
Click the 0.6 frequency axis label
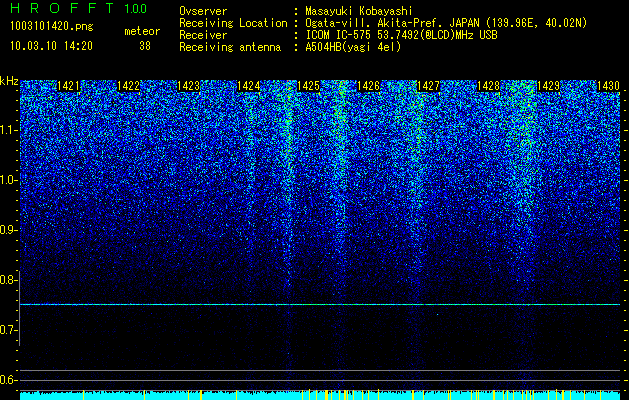pyautogui.click(x=8, y=380)
